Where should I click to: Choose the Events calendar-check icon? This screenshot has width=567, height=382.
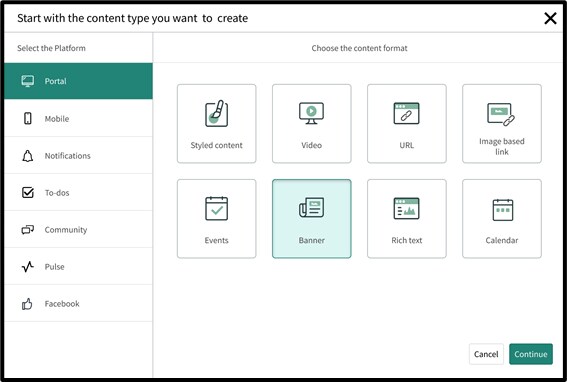(x=217, y=208)
